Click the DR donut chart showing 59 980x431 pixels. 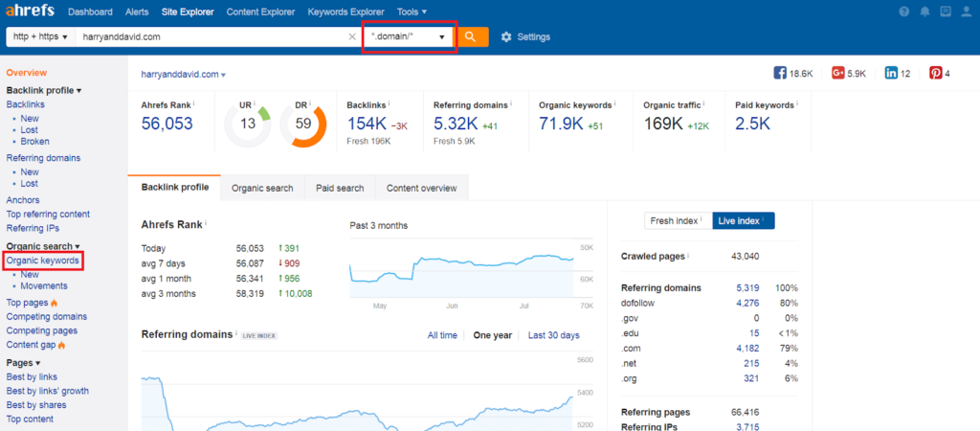303,124
